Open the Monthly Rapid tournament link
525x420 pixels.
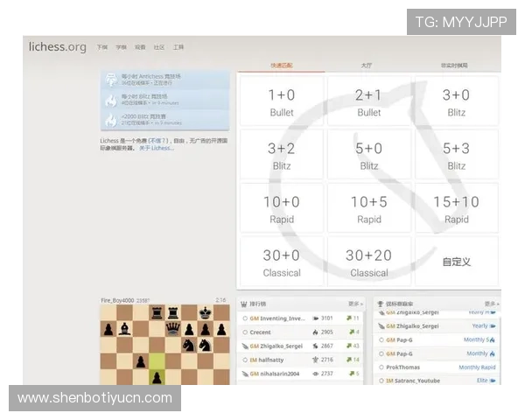click(x=477, y=367)
